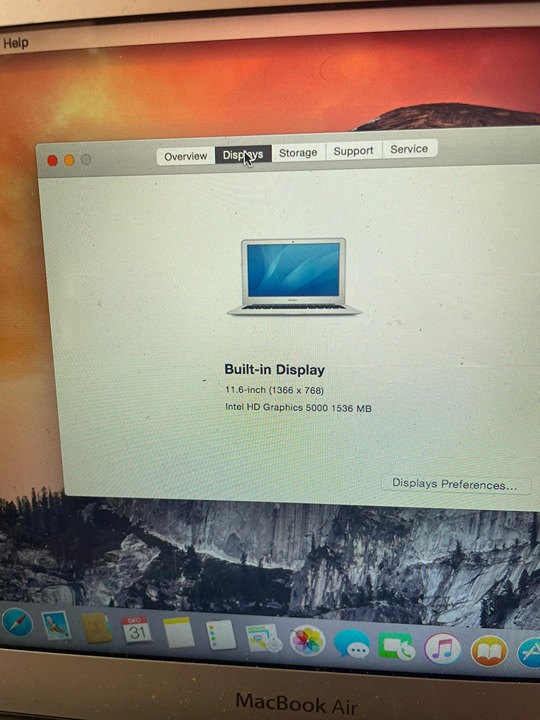This screenshot has height=720, width=540.
Task: Open Reminders app in dock
Action: (220, 635)
